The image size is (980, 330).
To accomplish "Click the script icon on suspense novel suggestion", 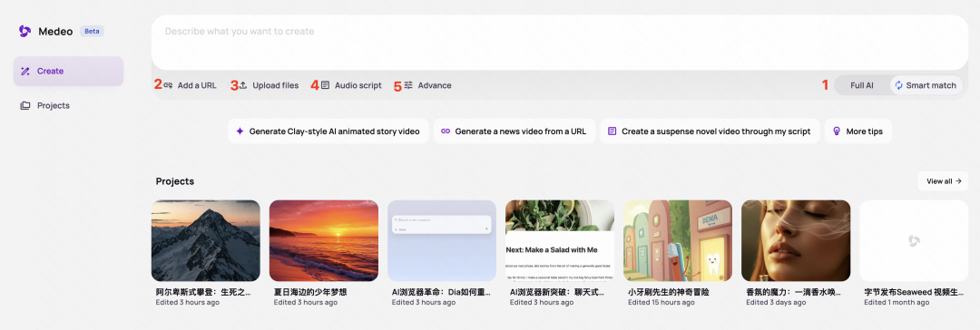I will coord(612,131).
